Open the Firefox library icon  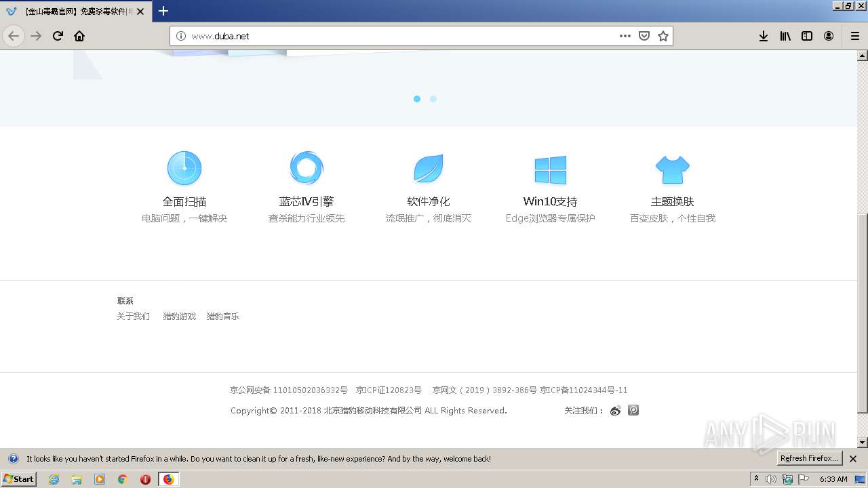(785, 36)
